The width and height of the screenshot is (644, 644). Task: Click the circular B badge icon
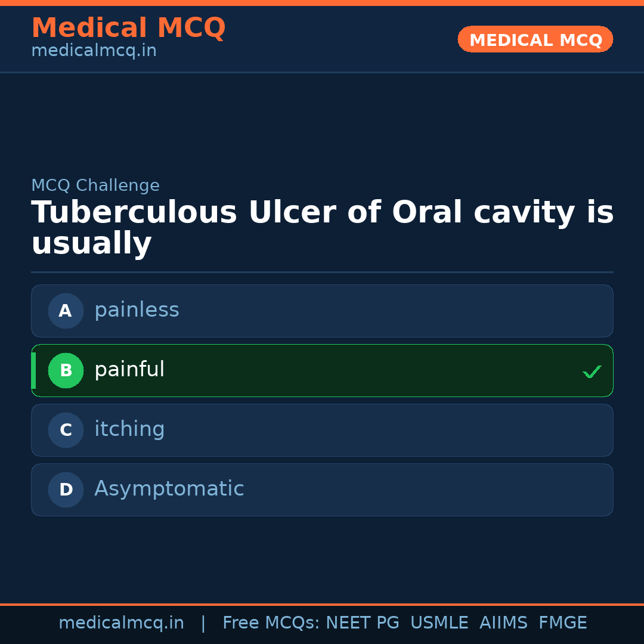pos(66,370)
